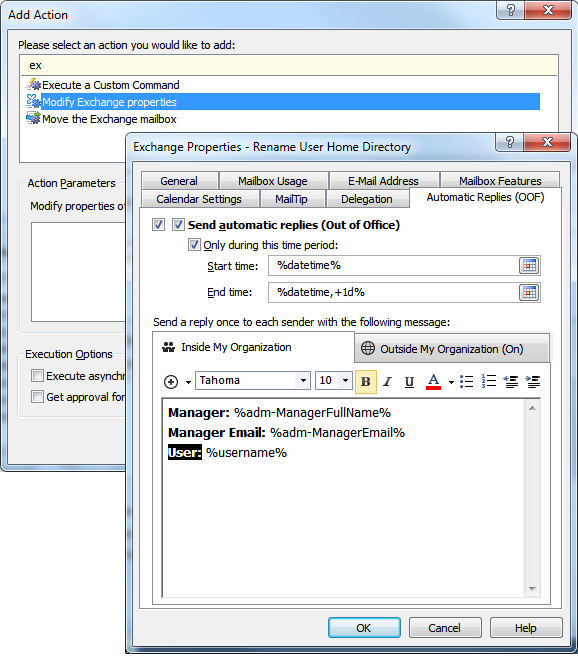This screenshot has width=578, height=656.
Task: Open the font size 10 dropdown
Action: 345,381
